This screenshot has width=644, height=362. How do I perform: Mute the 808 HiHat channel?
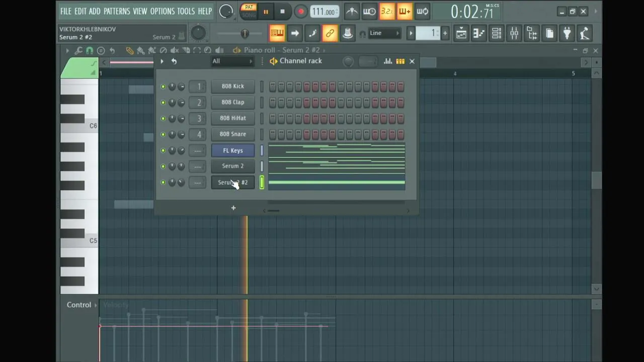(x=163, y=119)
